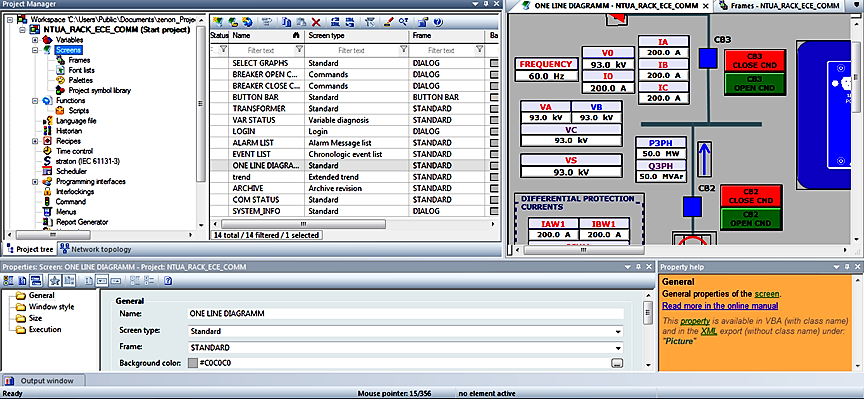
Task: Click the CB3 OPEN CMD green button
Action: point(754,83)
